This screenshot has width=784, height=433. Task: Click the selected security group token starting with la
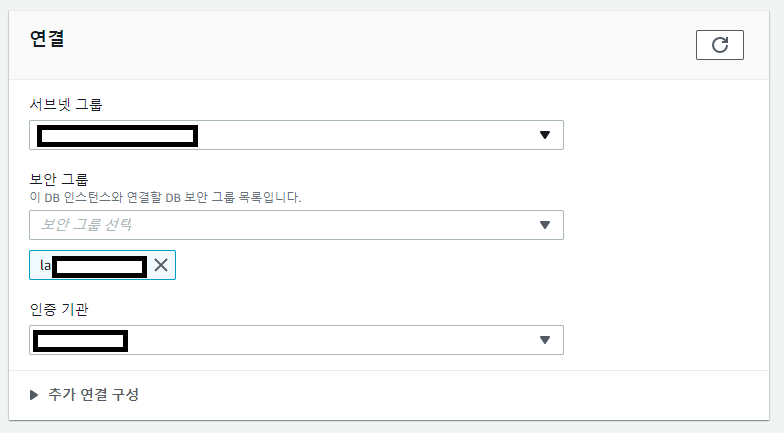[x=102, y=265]
